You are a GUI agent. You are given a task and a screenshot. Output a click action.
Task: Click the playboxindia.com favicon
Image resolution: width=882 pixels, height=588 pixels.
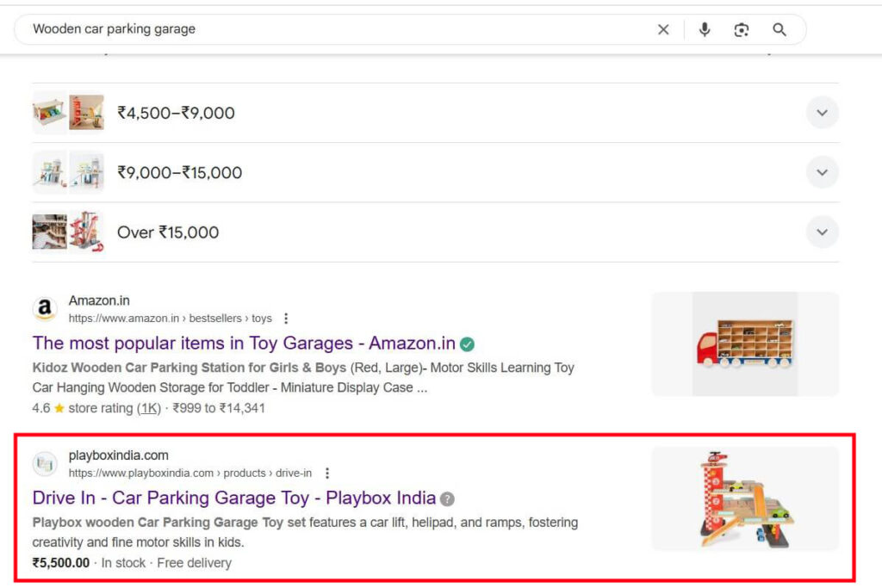pyautogui.click(x=45, y=463)
